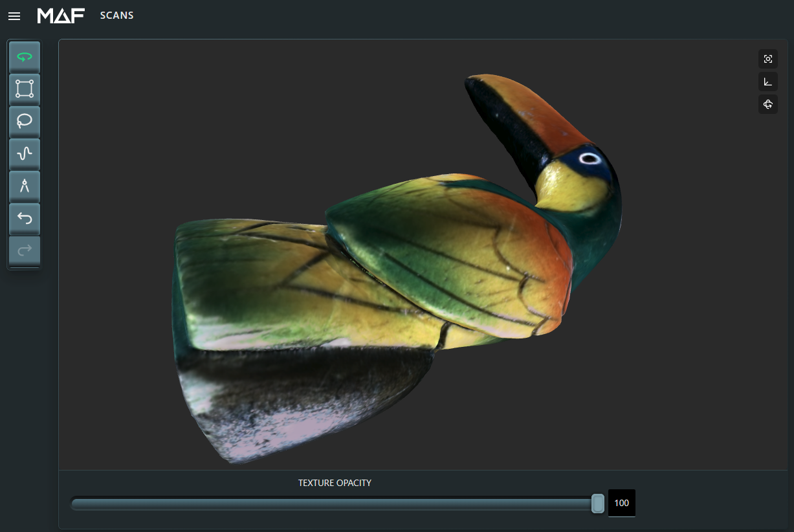Viewport: 794px width, 532px height.
Task: Select the lasso selection tool
Action: pyautogui.click(x=24, y=121)
